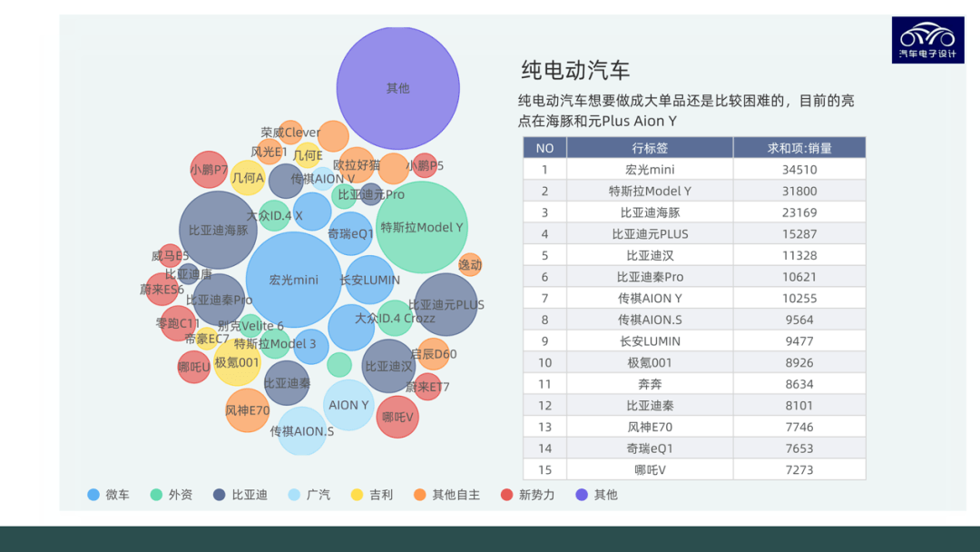This screenshot has height=552, width=980.
Task: Click the orange 欧拉好猫 bubble
Action: 357,165
